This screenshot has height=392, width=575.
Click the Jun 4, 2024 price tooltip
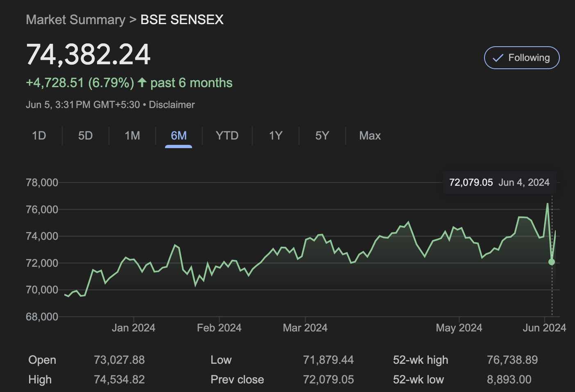pyautogui.click(x=499, y=182)
